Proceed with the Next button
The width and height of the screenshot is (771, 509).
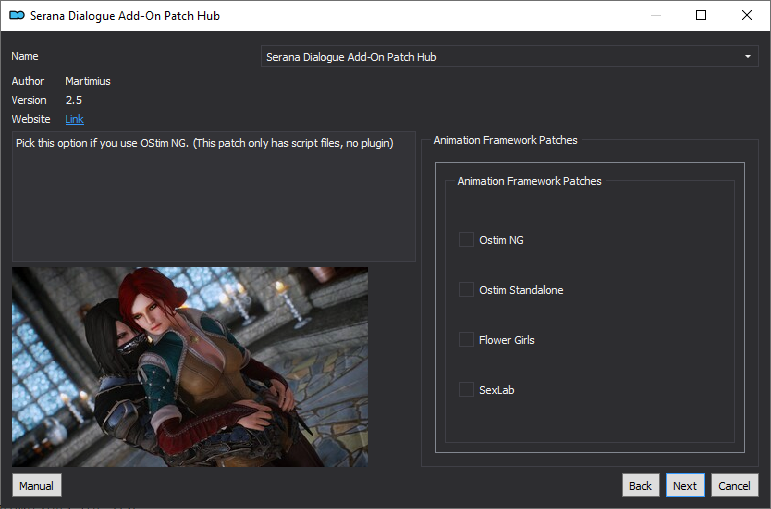[x=685, y=486]
